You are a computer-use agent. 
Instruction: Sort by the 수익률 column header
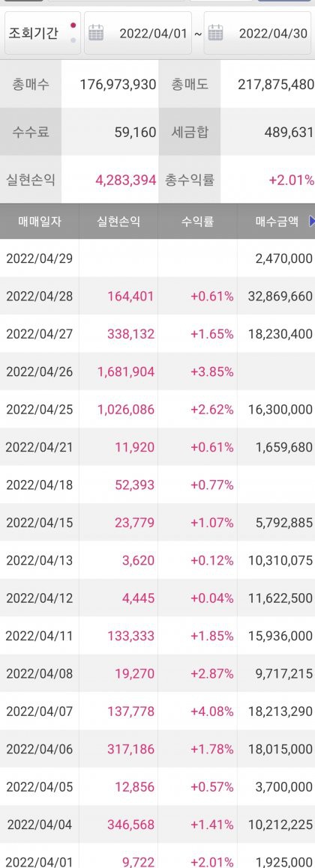(x=197, y=222)
